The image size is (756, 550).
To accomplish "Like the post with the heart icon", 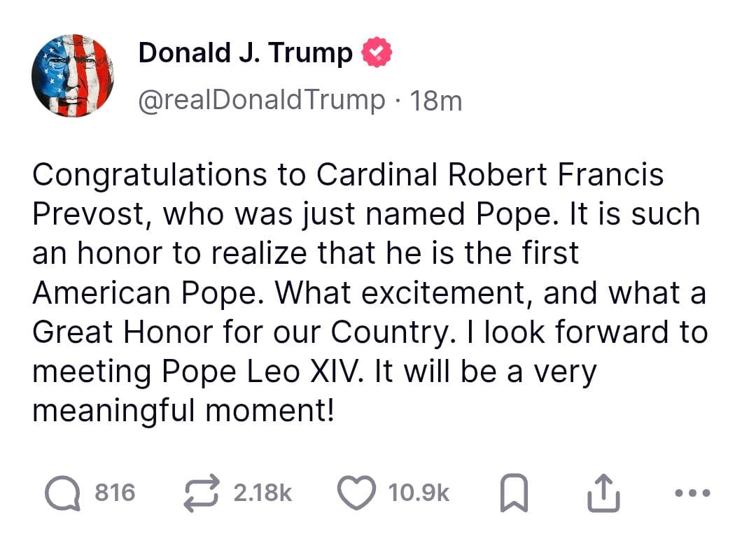I will [x=356, y=493].
